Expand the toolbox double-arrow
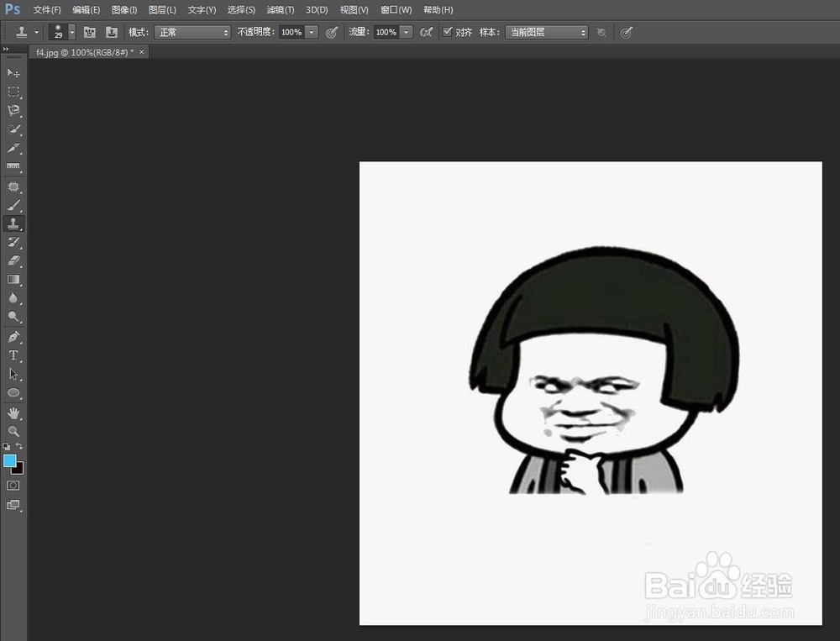The width and height of the screenshot is (840, 641). click(x=6, y=49)
